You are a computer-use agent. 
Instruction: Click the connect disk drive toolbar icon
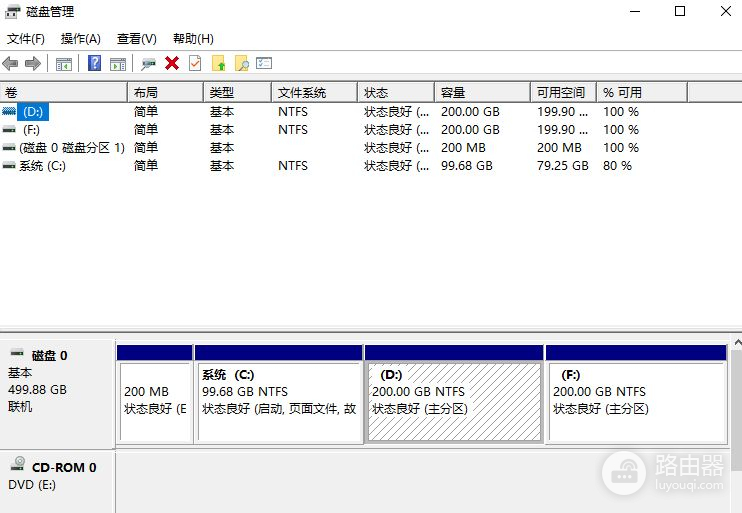pos(148,64)
